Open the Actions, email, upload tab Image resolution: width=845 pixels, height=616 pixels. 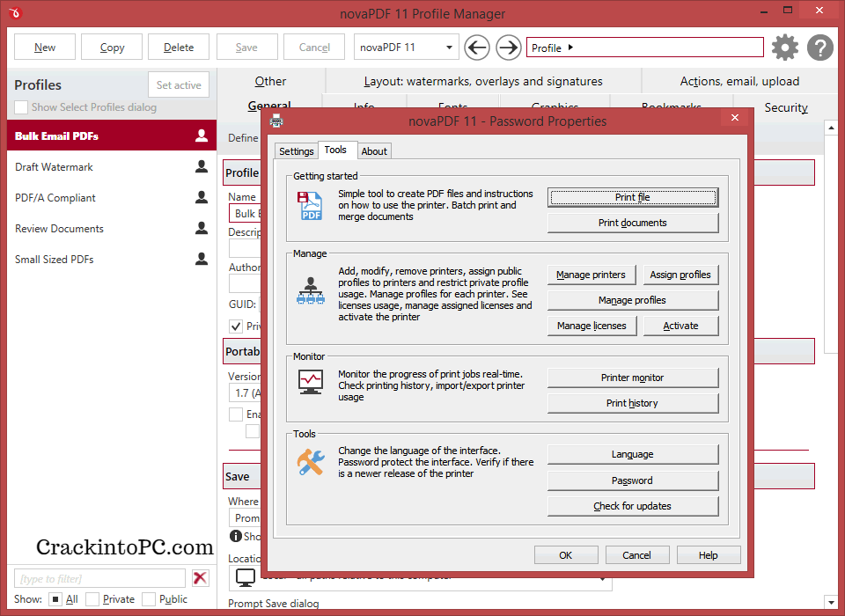tap(739, 81)
